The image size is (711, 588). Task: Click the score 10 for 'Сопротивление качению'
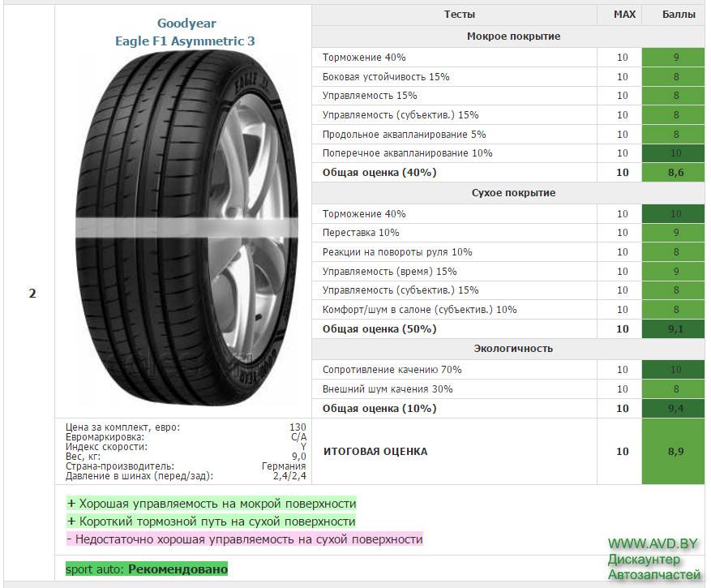click(674, 370)
